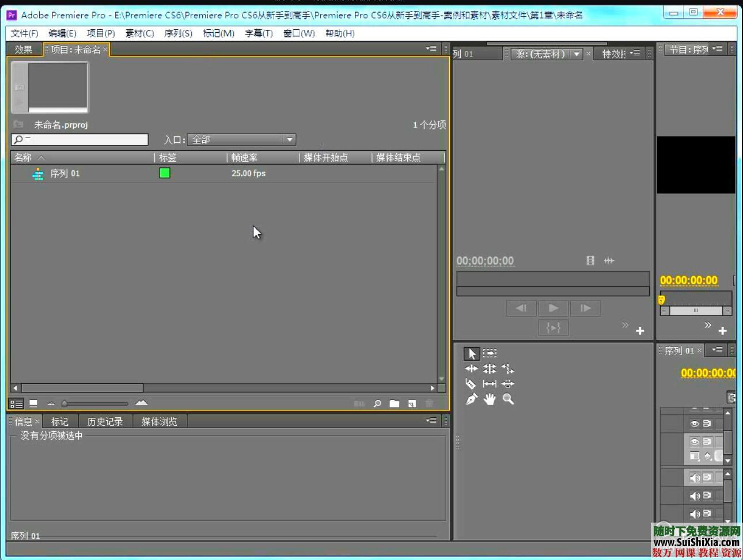Open a new bin in the project panel
This screenshot has height=560, width=743.
pos(395,403)
